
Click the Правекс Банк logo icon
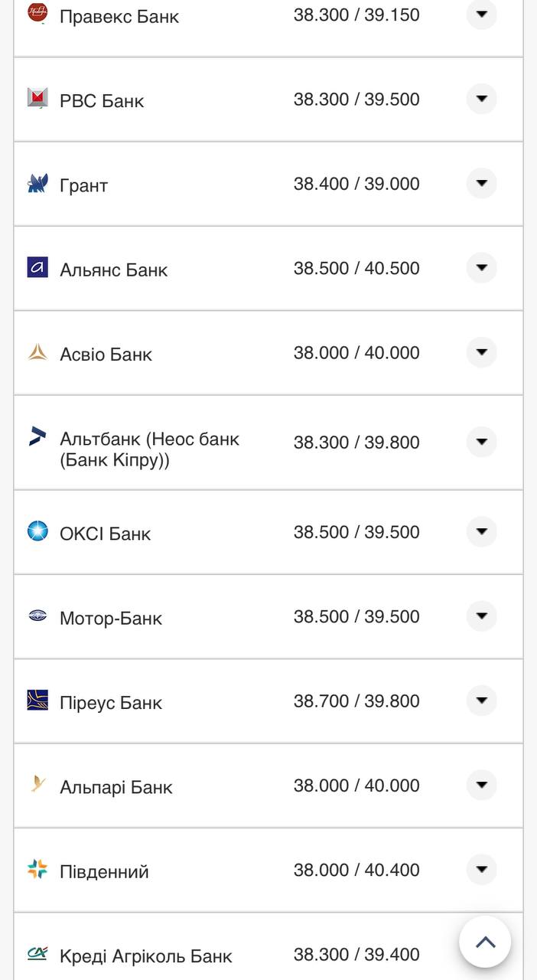pyautogui.click(x=37, y=13)
